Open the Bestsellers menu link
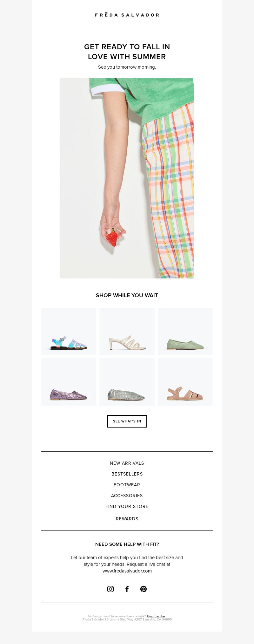Image resolution: width=254 pixels, height=644 pixels. [127, 474]
